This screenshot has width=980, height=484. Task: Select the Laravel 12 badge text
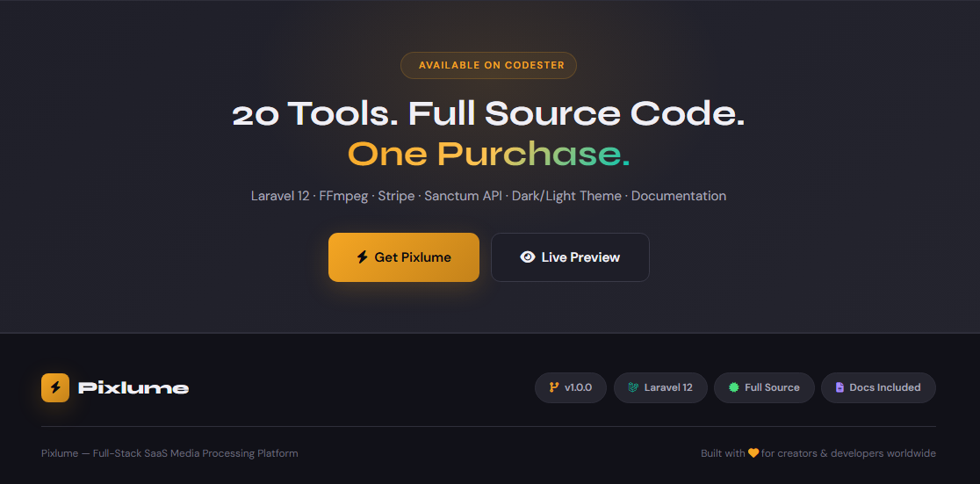(668, 387)
